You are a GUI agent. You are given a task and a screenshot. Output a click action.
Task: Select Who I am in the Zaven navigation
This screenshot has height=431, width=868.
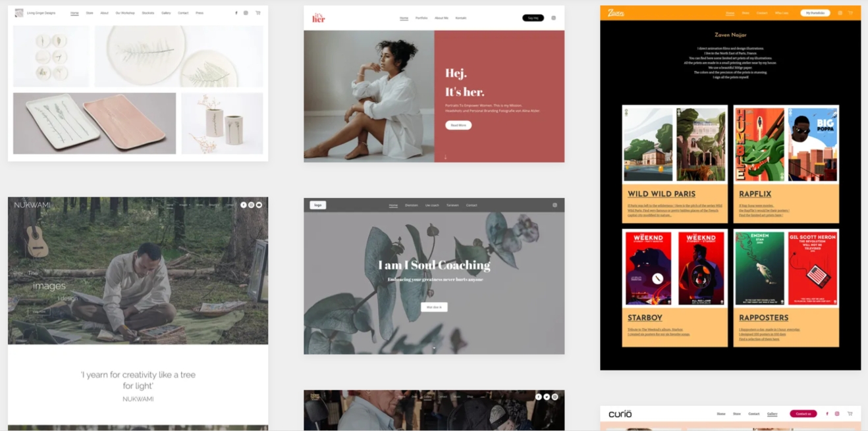click(x=781, y=13)
